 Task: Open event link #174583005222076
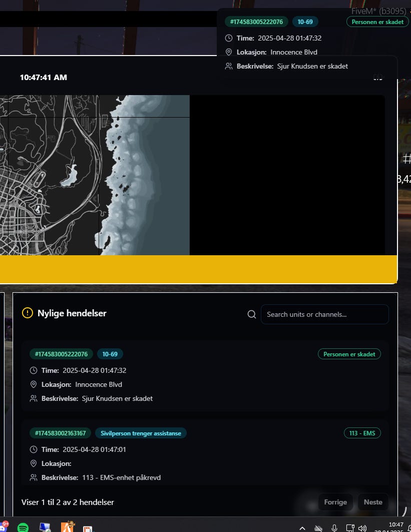[61, 354]
